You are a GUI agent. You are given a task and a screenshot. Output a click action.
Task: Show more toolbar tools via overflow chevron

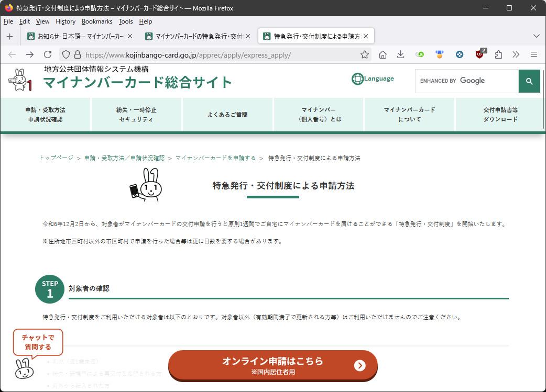tap(516, 54)
